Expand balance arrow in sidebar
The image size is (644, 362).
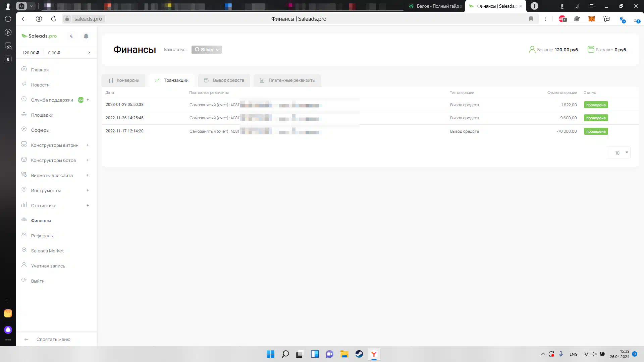point(89,53)
